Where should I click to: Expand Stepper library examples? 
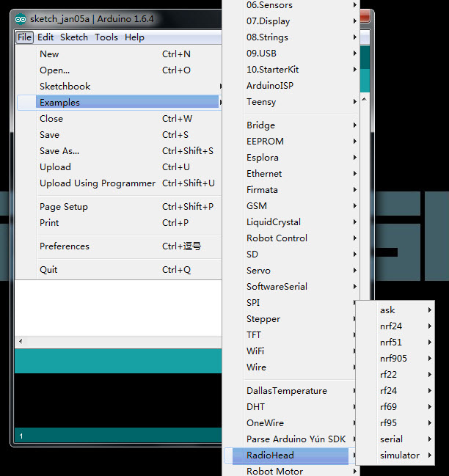[290, 319]
